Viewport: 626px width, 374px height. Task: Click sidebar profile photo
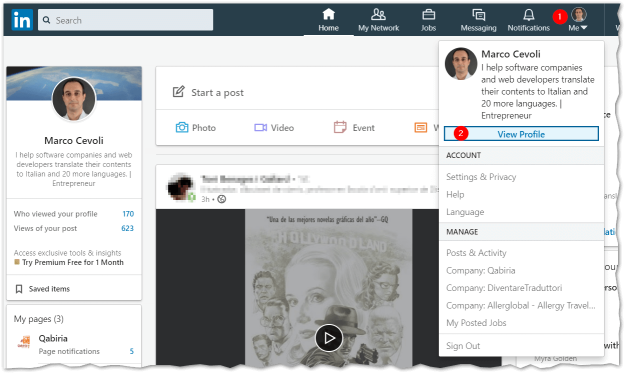click(74, 99)
